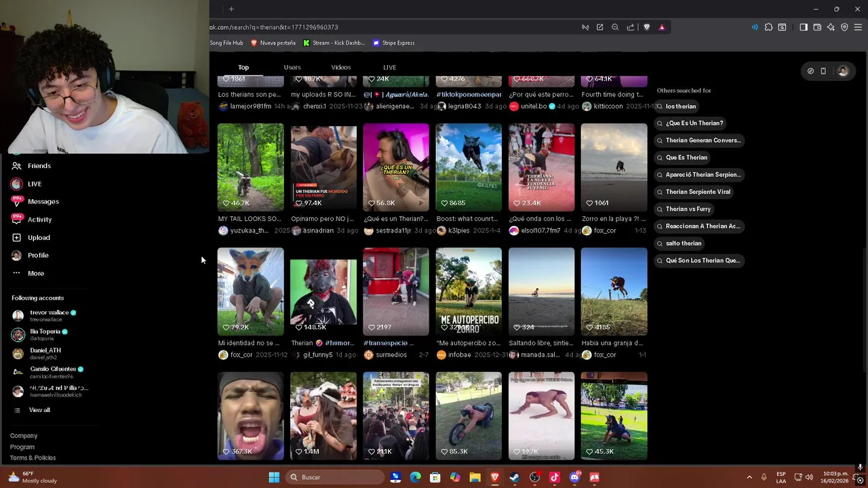Click zoom magnifier icon in address bar
Screen dimensions: 868x488
615,27
